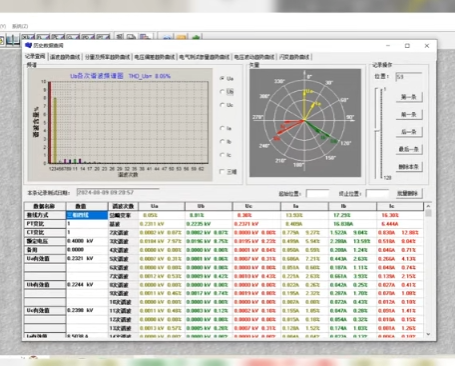Click the CT变比 row label

point(45,232)
